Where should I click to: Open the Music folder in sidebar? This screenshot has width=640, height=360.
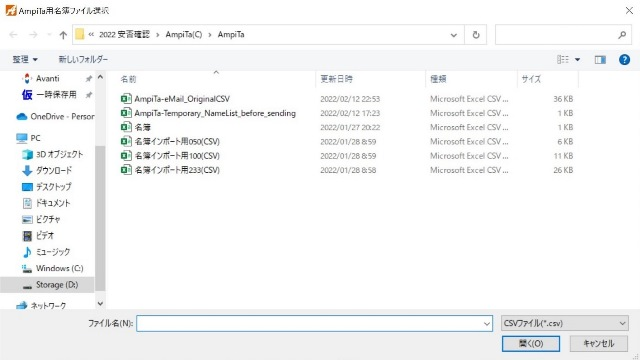[46, 252]
